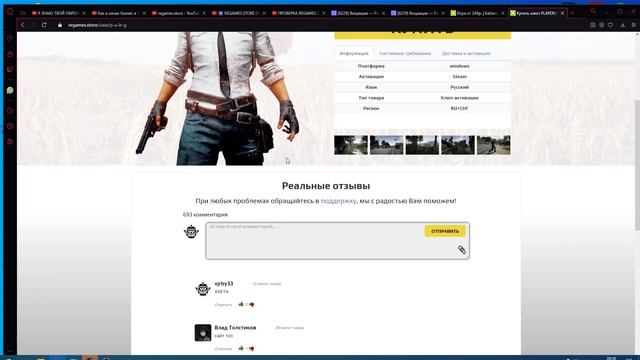Click the 'сайт топ' comment text
This screenshot has width=640, height=360.
224,336
